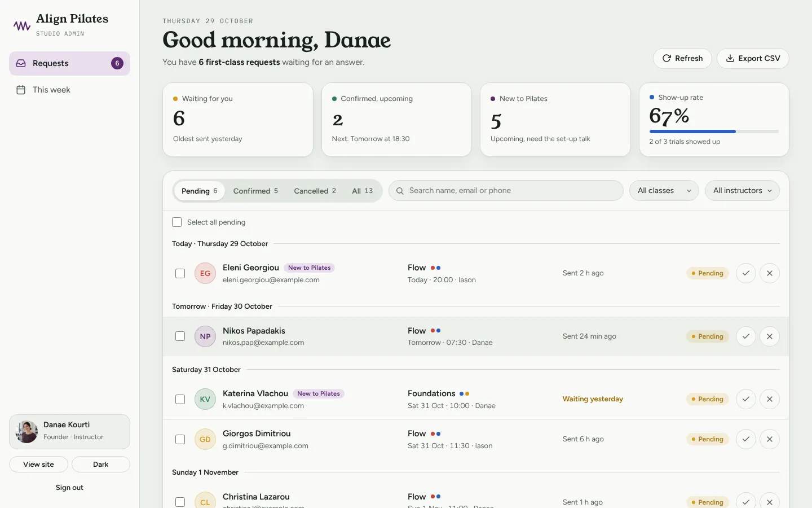Screen dimensions: 812x508
Task: Click the Refresh button
Action: click(682, 58)
